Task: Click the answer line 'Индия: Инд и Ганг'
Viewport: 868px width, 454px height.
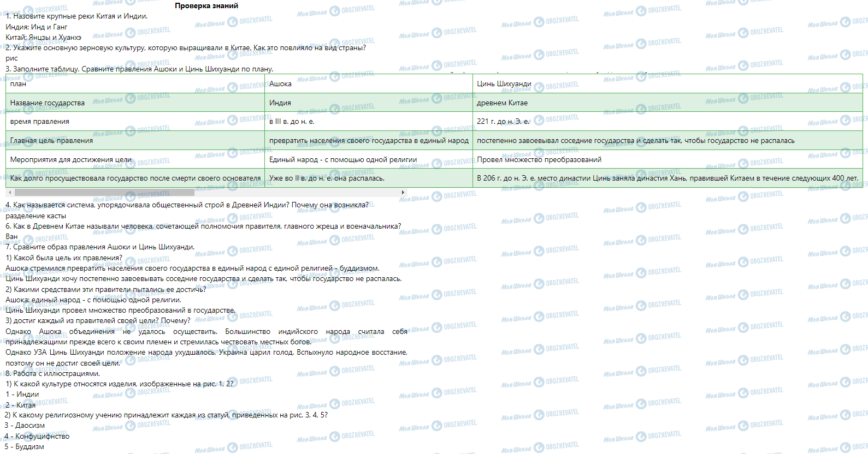Action: (x=37, y=27)
